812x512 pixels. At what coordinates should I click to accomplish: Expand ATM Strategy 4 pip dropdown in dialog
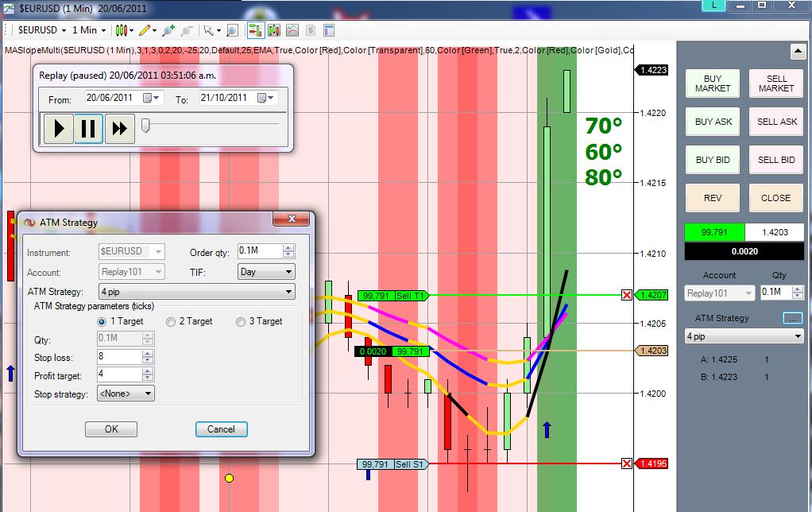197,292
